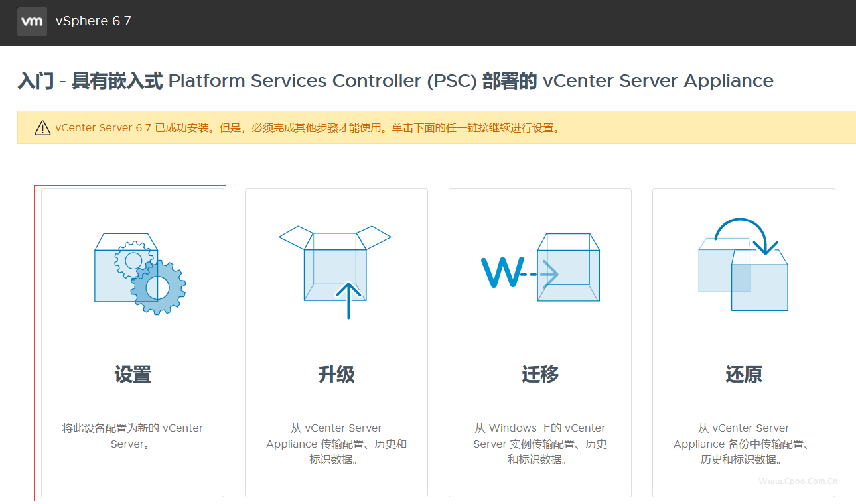
Task: Click the VMware vm logo
Action: coord(32,21)
